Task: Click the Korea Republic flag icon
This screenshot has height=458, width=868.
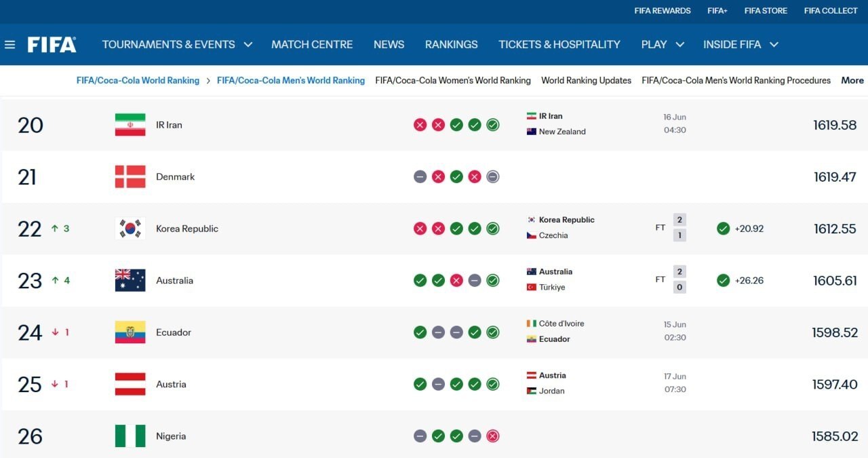Action: (x=130, y=229)
